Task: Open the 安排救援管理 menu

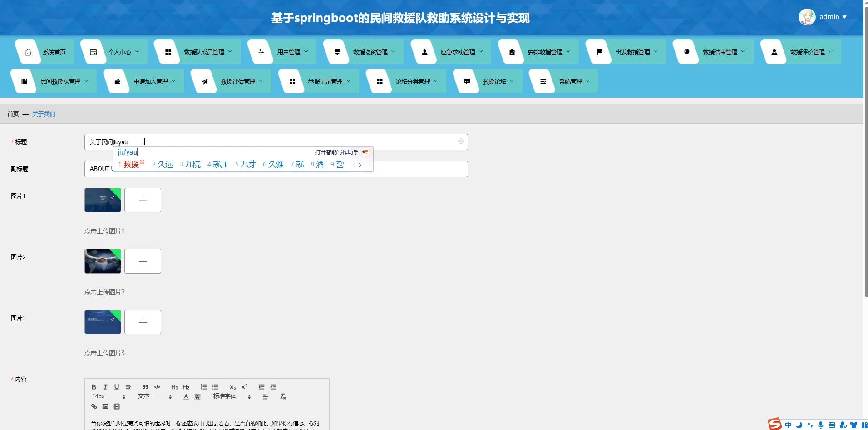Action: click(538, 52)
